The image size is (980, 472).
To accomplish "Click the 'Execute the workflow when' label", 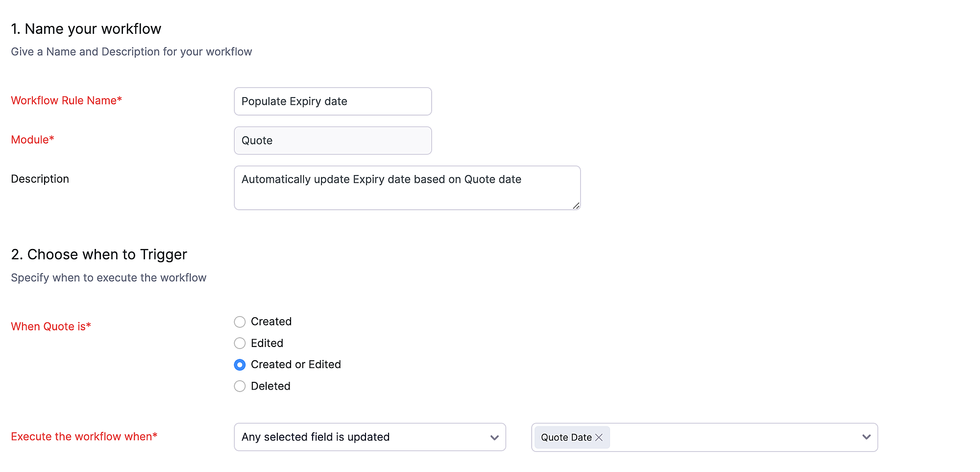I will pos(84,437).
